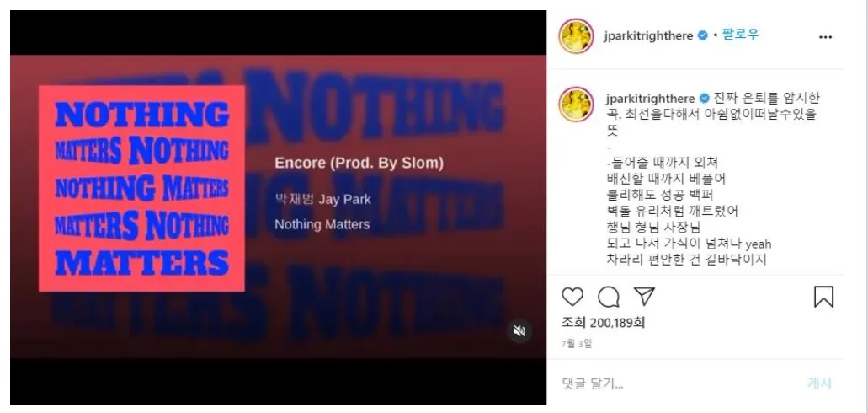Open the header profile picture of jparkitrighthere
The image size is (868, 413).
[576, 36]
